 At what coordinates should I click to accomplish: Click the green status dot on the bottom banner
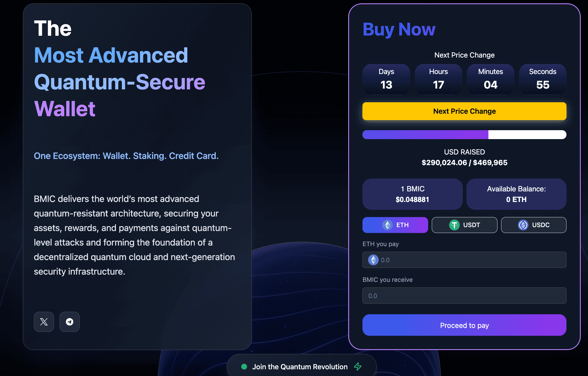[x=244, y=367]
